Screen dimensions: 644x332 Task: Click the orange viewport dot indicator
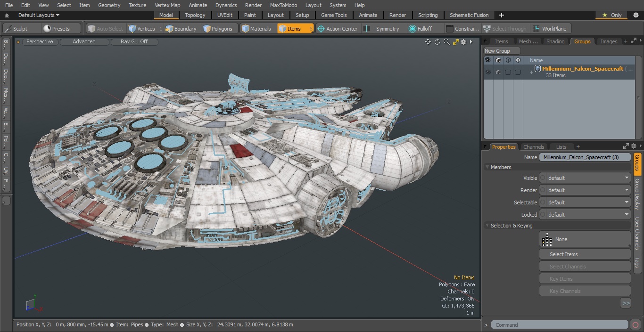(18, 42)
